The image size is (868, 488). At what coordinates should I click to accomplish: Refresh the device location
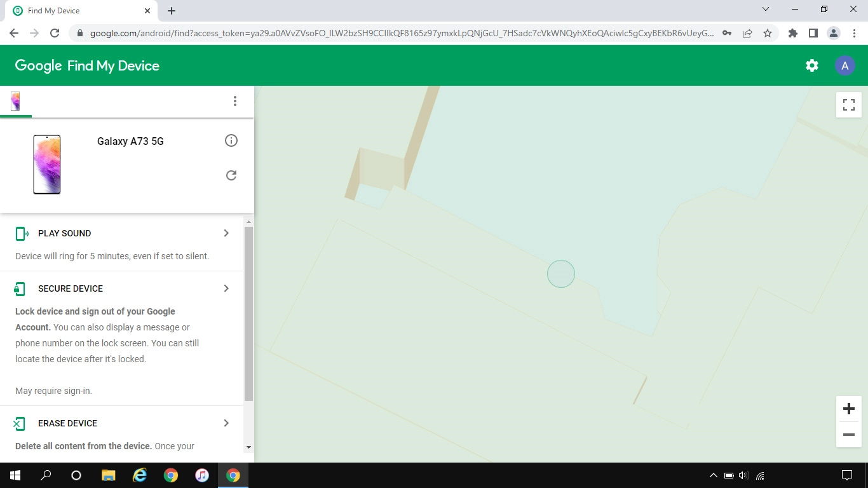coord(231,175)
